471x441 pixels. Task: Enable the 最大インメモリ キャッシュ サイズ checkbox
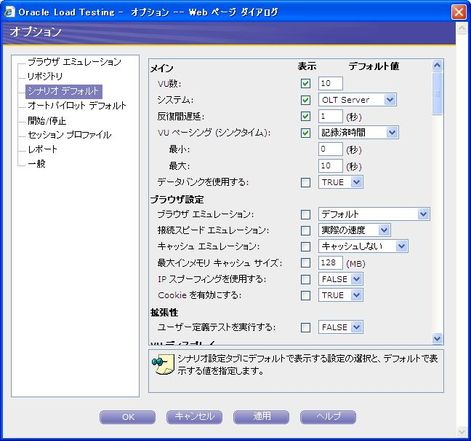click(x=305, y=263)
